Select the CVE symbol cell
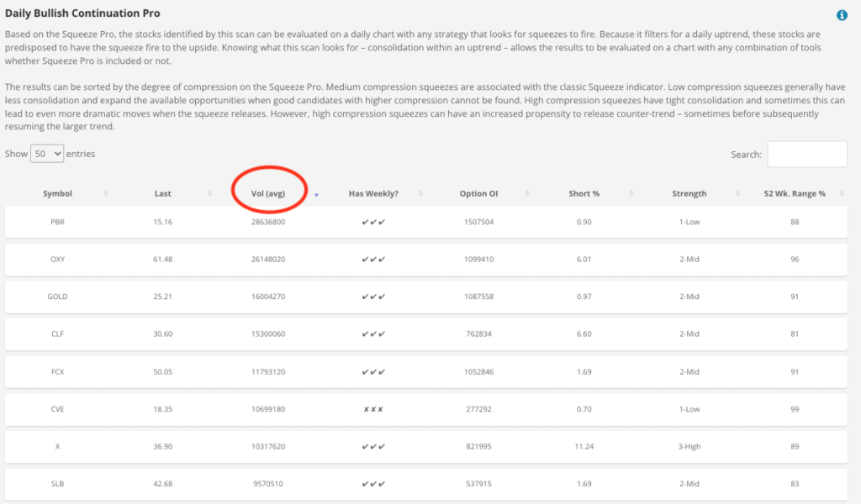The height and width of the screenshot is (504, 861). coord(58,409)
